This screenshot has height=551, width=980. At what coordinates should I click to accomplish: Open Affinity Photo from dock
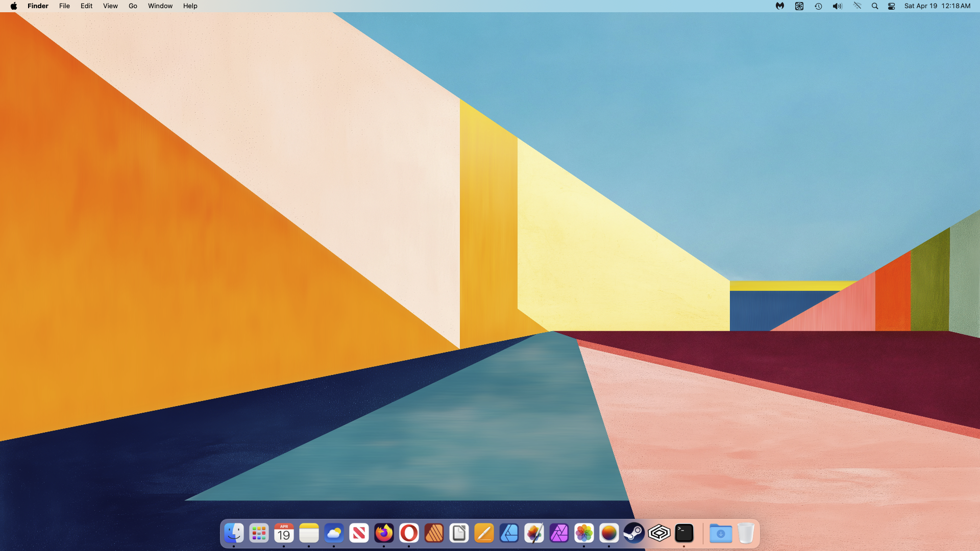click(x=559, y=533)
